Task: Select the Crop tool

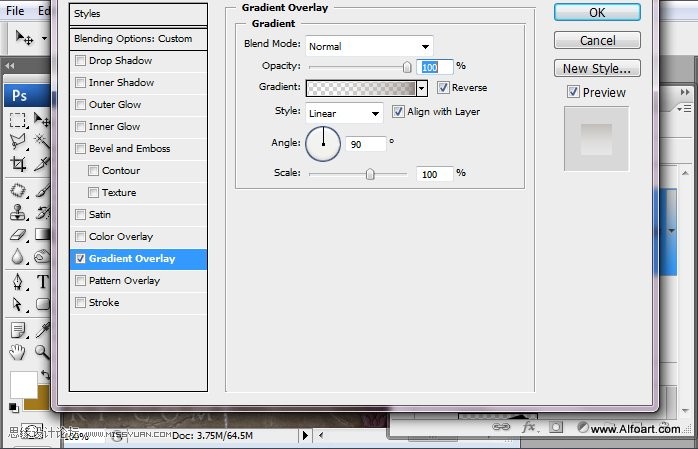Action: pos(18,164)
